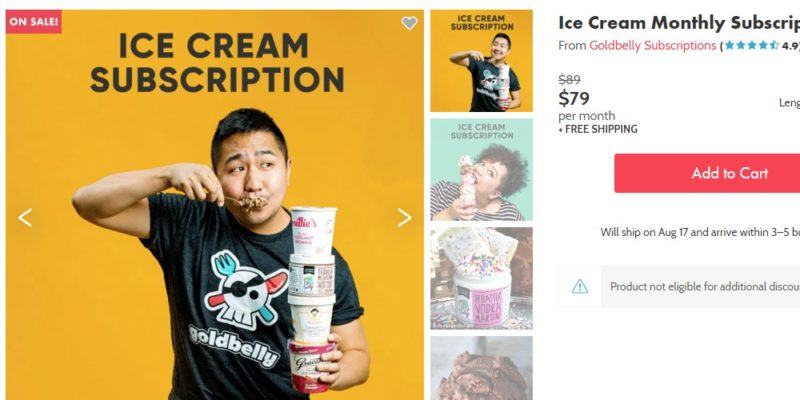Select the teal Ice Cream Subscription thumbnail
The height and width of the screenshot is (400, 800).
(481, 169)
